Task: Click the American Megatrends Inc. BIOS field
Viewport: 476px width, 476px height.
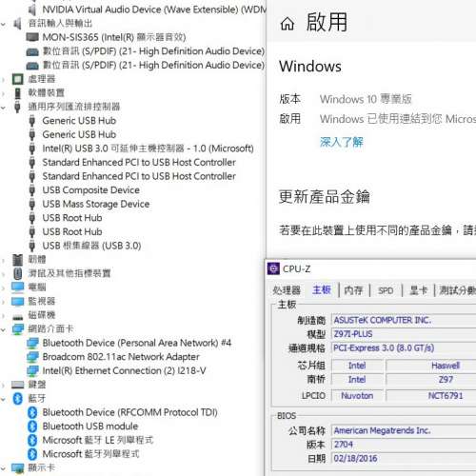Action: 404,430
